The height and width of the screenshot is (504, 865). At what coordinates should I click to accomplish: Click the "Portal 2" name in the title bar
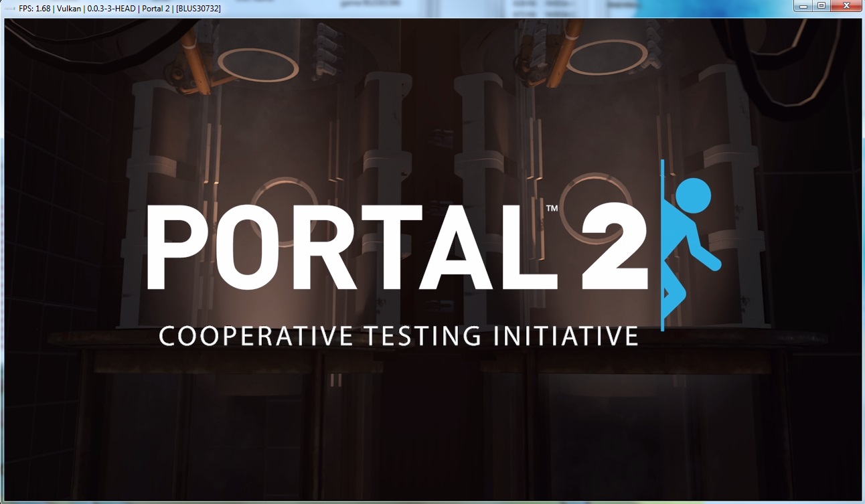tap(155, 9)
